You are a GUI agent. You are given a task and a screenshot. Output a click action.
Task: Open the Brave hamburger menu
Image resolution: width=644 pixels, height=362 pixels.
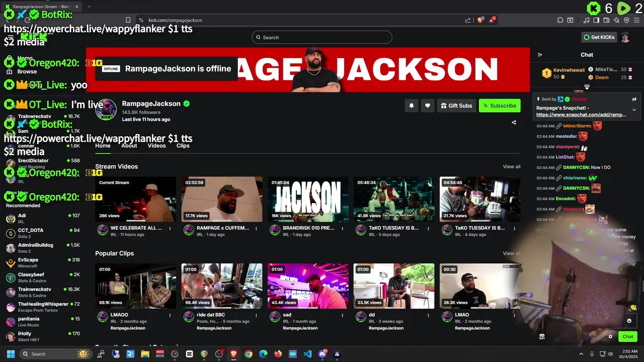pos(636,20)
